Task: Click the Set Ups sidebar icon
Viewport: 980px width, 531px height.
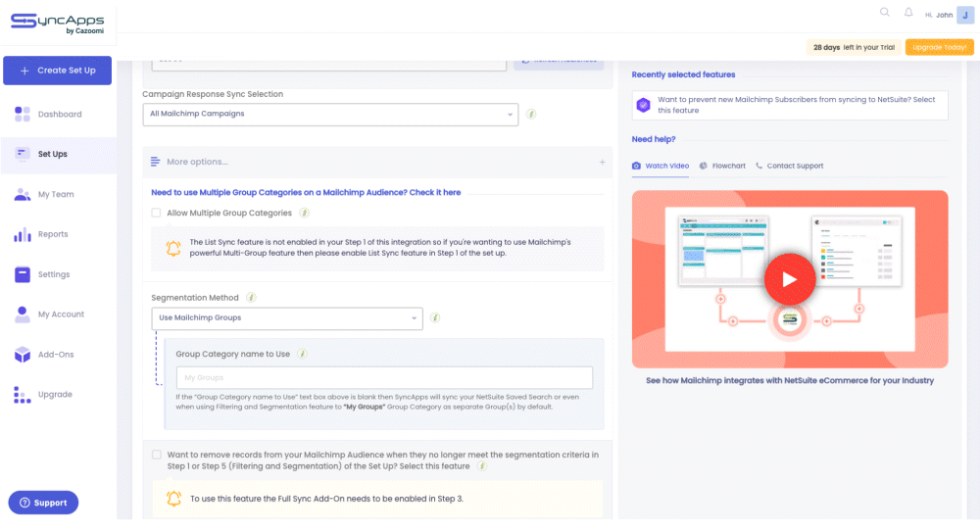Action: click(23, 154)
